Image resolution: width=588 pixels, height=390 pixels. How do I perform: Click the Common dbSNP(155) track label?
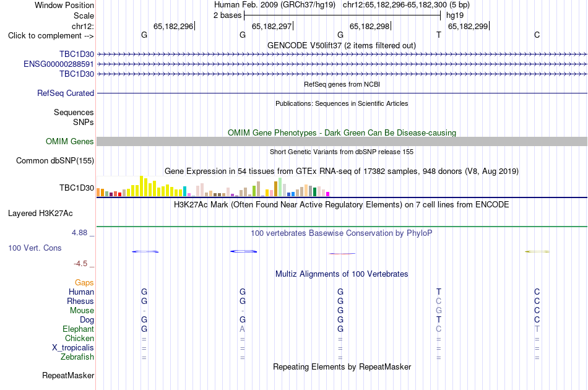pyautogui.click(x=55, y=160)
